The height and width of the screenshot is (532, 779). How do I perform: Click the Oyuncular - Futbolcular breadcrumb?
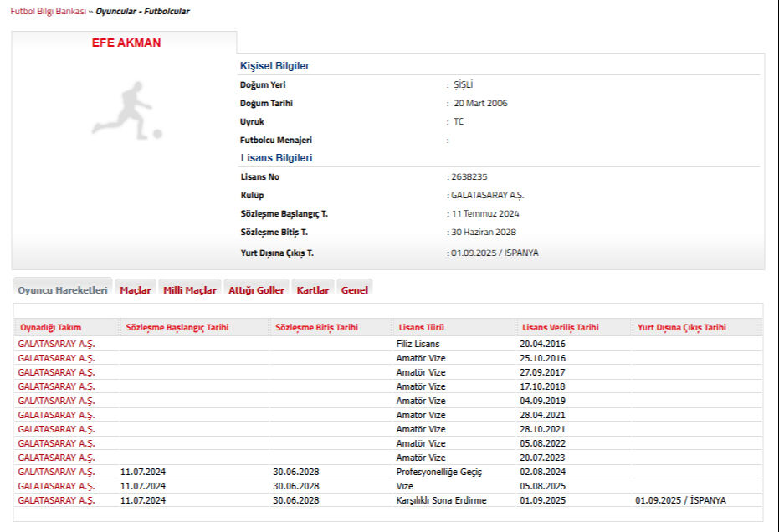[142, 12]
